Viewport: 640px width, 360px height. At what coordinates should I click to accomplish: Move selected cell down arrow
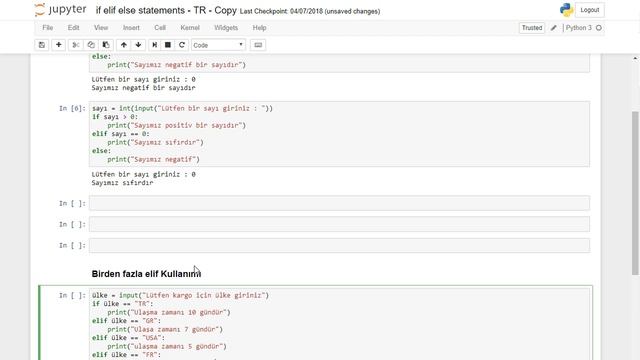click(x=138, y=45)
